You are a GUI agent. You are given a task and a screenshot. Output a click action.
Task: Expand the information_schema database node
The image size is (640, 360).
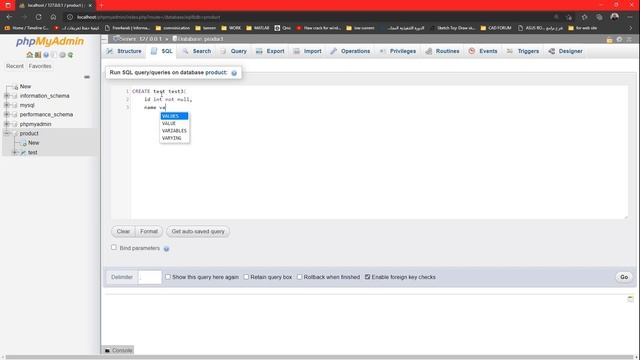(7, 96)
